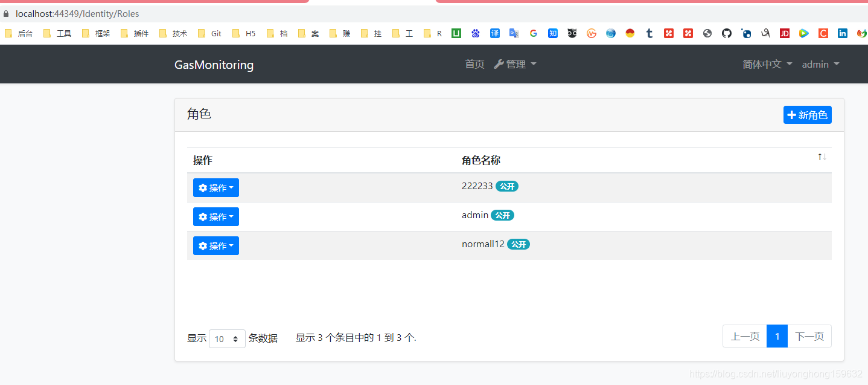Open the 后台 bookmarks folder
868x385 pixels.
coord(19,33)
